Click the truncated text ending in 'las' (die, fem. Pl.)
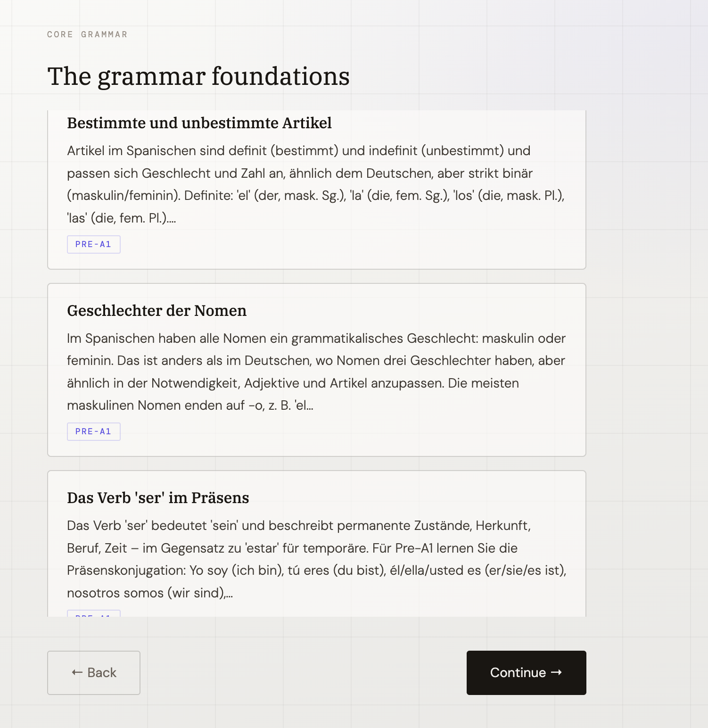Viewport: 708px width, 728px height. 122,218
